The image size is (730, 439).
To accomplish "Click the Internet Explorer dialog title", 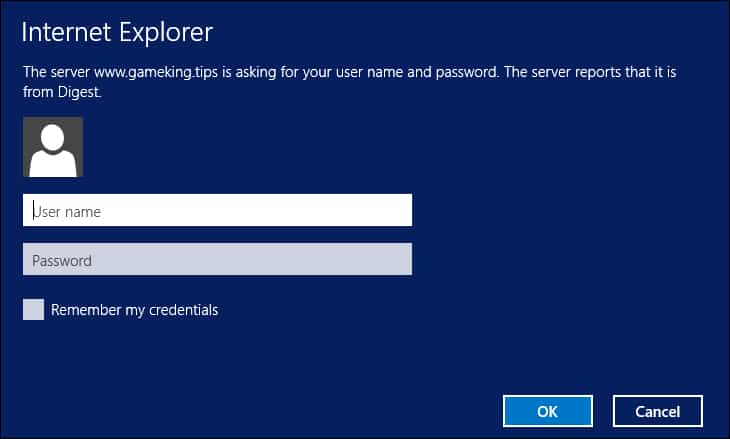I will (117, 33).
